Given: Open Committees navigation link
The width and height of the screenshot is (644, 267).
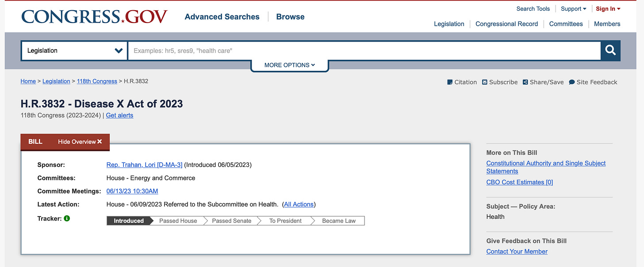Looking at the screenshot, I should click(566, 24).
